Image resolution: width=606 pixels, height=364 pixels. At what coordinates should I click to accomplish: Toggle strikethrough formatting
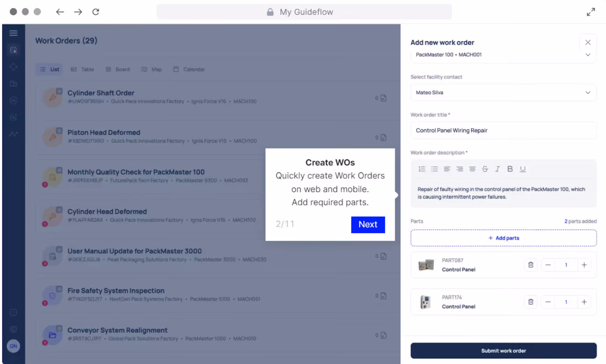pyautogui.click(x=485, y=169)
